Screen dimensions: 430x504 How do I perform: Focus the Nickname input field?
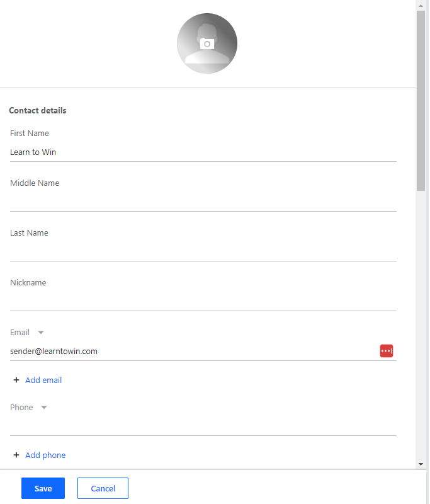click(203, 302)
